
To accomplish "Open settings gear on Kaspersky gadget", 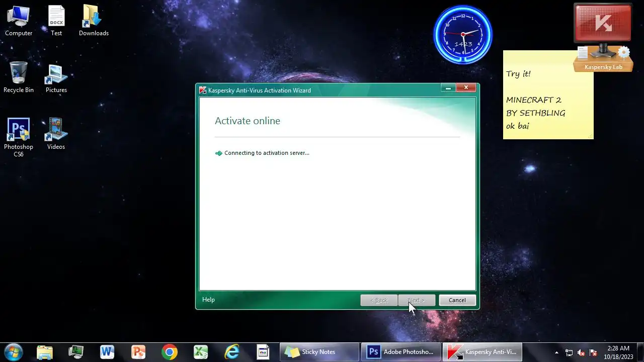I will point(624,52).
